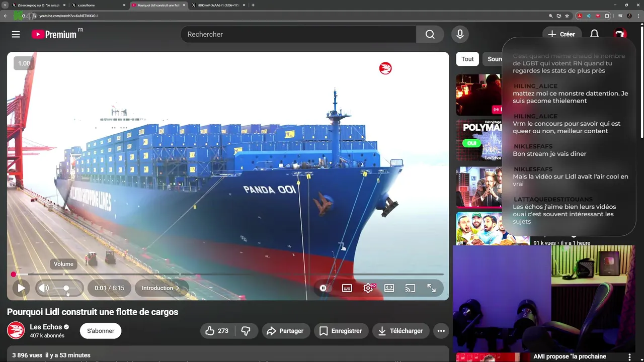This screenshot has width=644, height=362.
Task: Mute the video with the speaker icon
Action: (44, 288)
